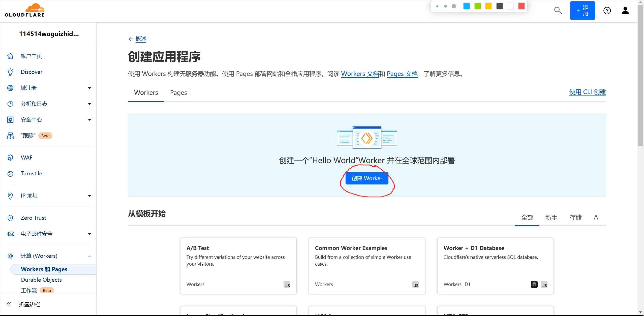Click the 计算 (Workers) diamond icon
This screenshot has height=316, width=644.
tap(10, 256)
